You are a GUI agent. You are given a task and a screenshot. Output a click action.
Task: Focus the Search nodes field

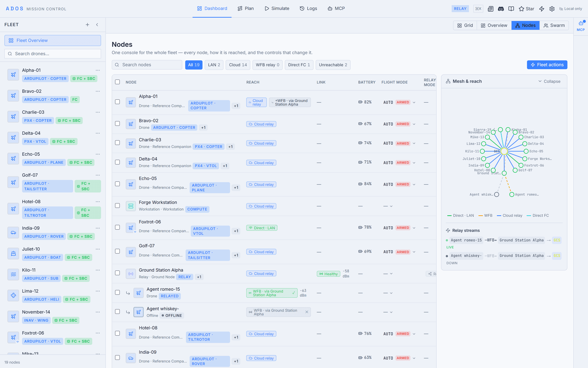click(147, 65)
